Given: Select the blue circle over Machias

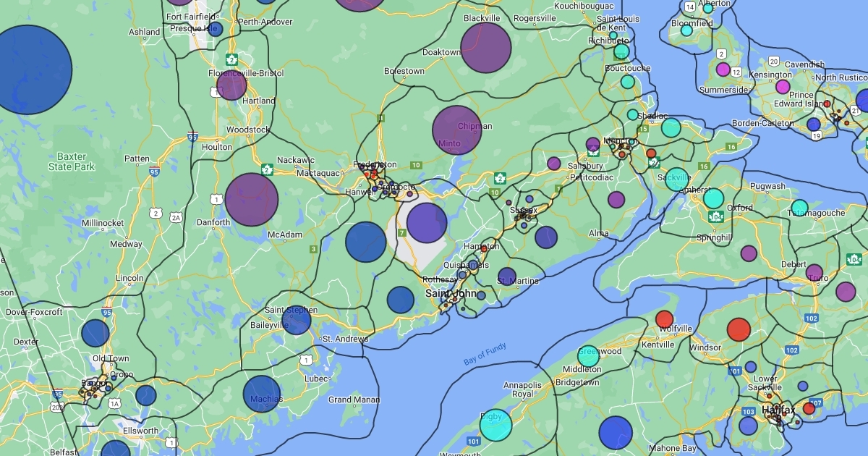Looking at the screenshot, I should tap(262, 394).
